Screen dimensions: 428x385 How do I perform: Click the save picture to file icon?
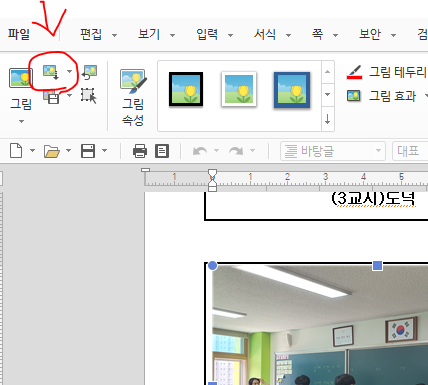click(x=51, y=97)
